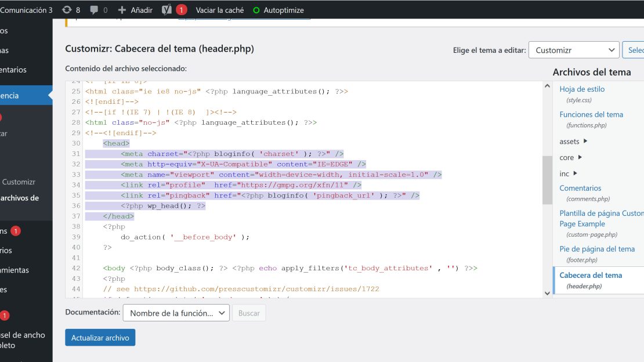Screen dimensions: 644x362
Task: Click the plus icon beside Añadir
Action: (x=122, y=10)
